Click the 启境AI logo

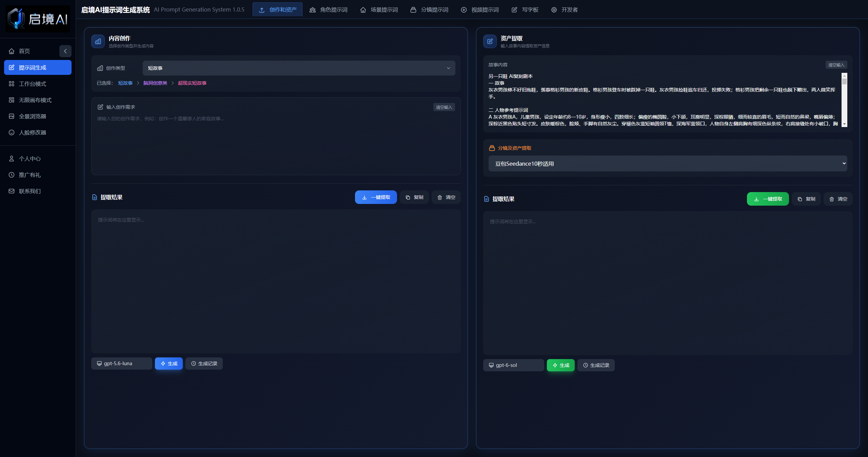tap(38, 19)
